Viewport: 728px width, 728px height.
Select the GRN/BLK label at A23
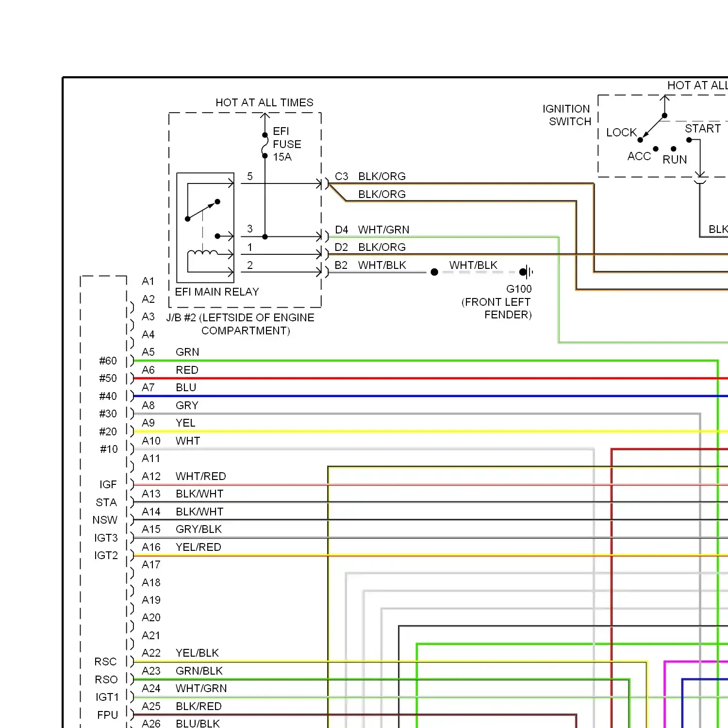click(x=199, y=671)
